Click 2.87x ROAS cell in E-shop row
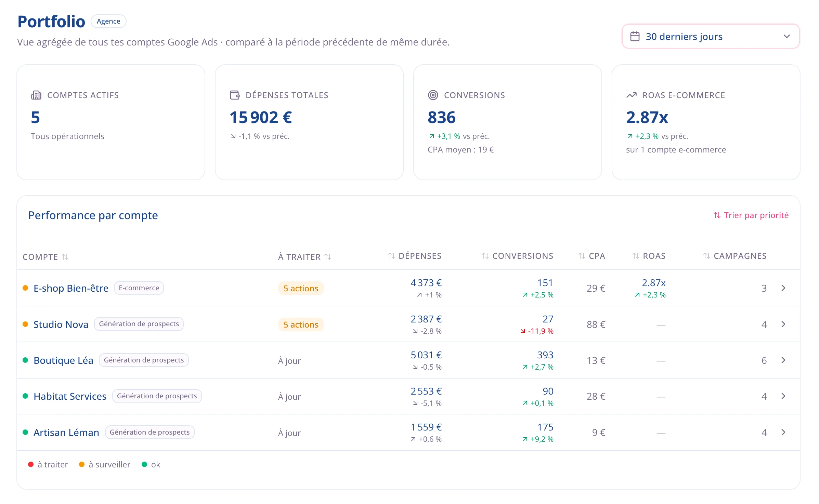The width and height of the screenshot is (819, 504). tap(654, 283)
